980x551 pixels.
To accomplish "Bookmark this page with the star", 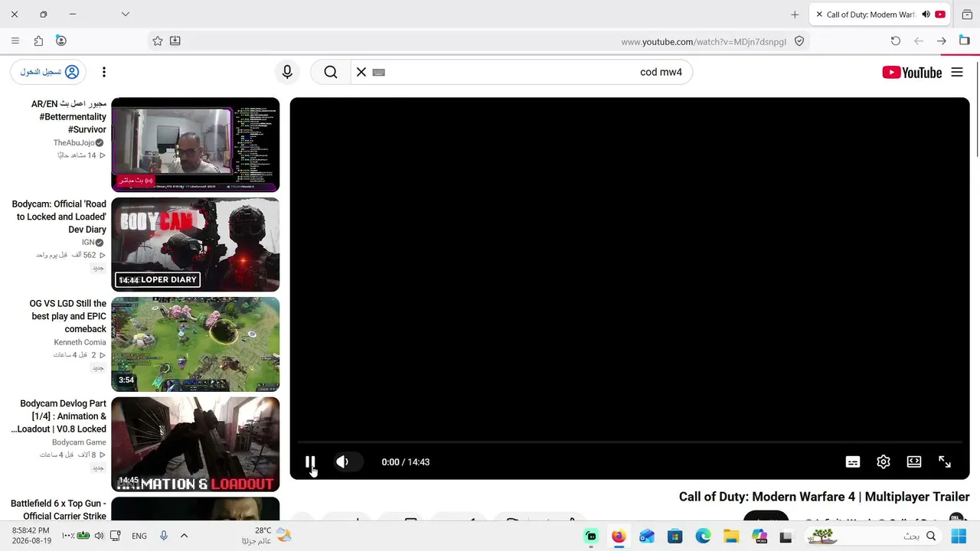I will [158, 41].
